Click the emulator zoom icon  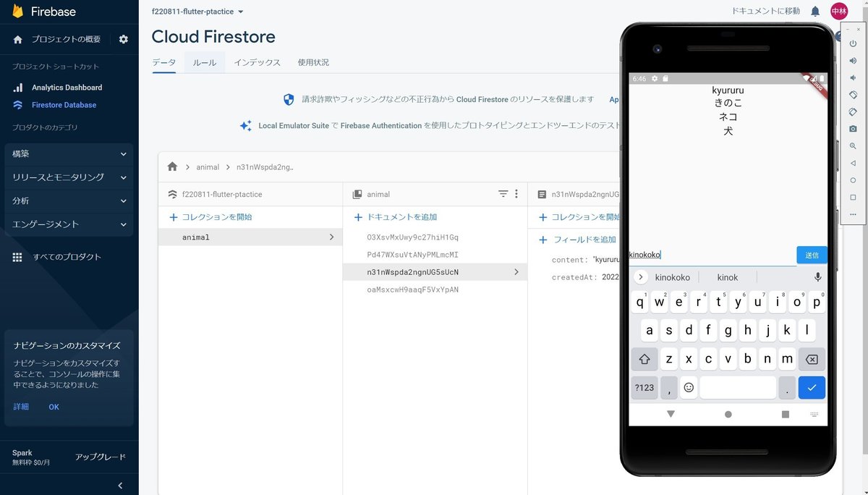click(x=853, y=146)
